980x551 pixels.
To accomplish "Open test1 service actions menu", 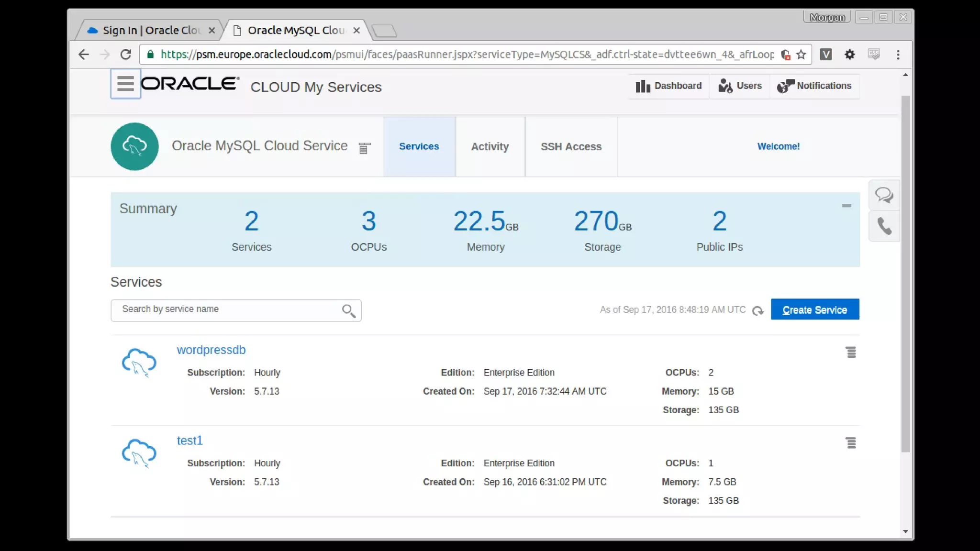I will tap(851, 443).
